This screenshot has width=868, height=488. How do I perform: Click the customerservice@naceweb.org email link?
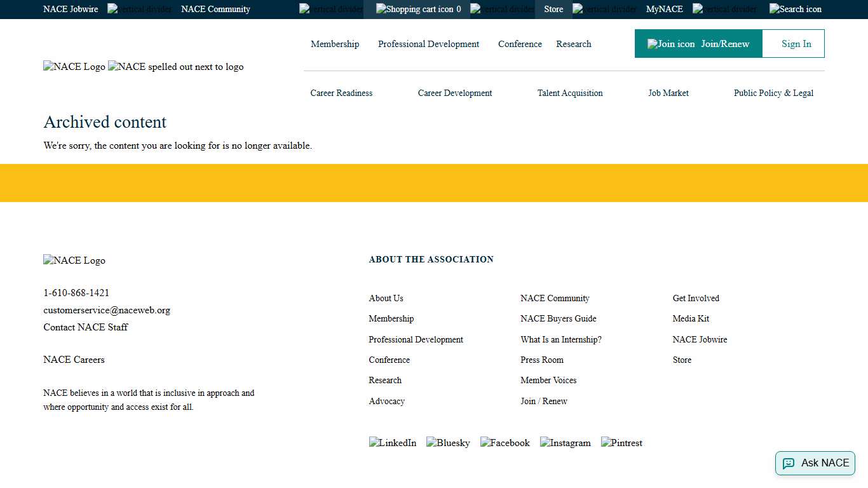pyautogui.click(x=107, y=310)
